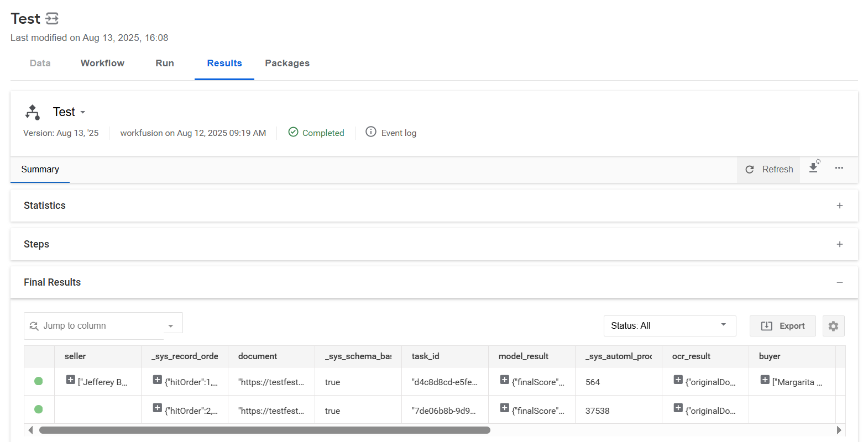This screenshot has width=868, height=442.
Task: Open the Packages tab
Action: pos(287,63)
